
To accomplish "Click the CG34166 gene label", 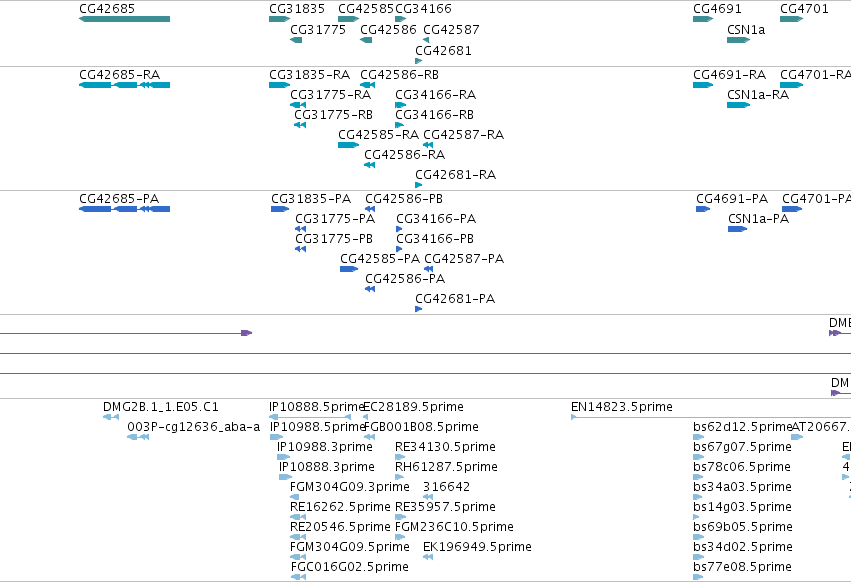I will click(x=423, y=9).
